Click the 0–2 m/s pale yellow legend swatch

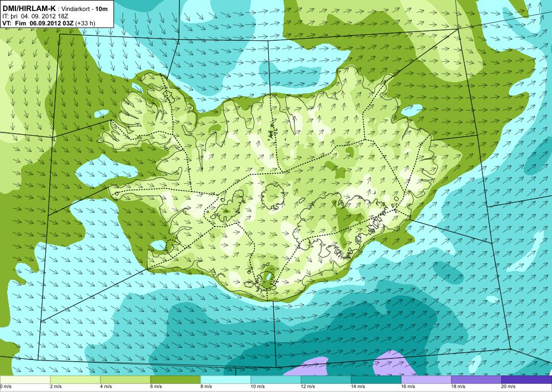(25, 380)
